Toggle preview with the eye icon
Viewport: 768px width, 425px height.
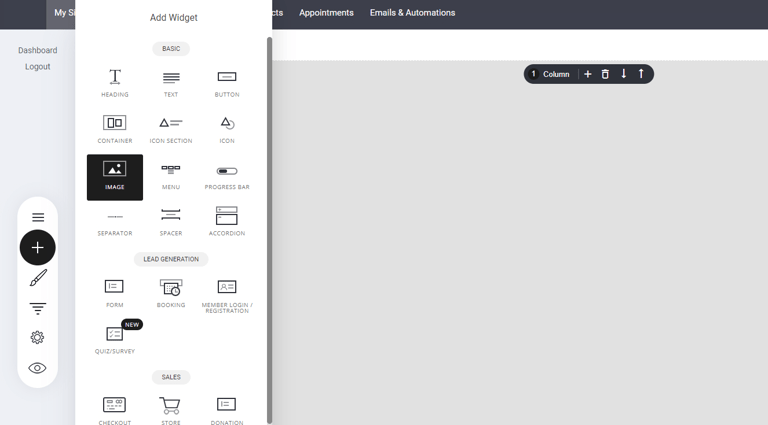point(37,368)
